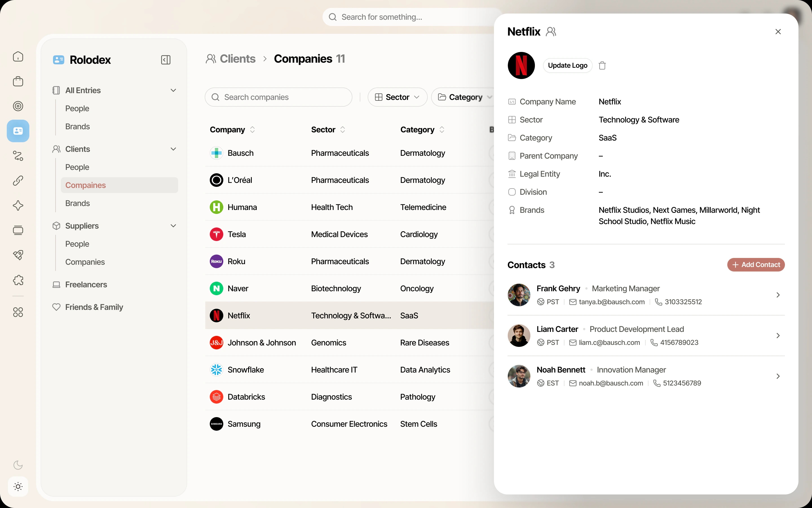812x508 pixels.
Task: Delete the Netflix logo with trash icon
Action: coord(602,65)
